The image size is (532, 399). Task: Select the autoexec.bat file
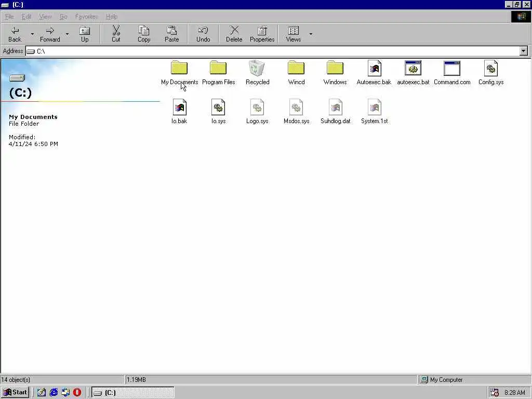[413, 73]
